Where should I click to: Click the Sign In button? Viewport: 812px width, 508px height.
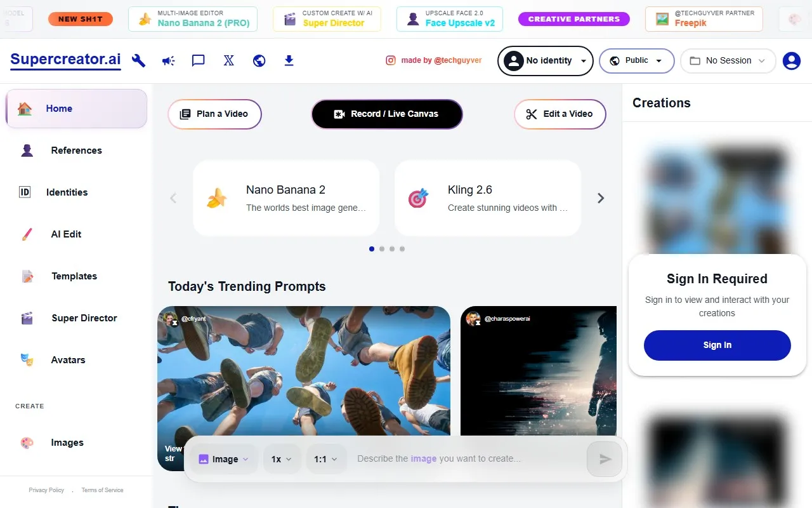click(717, 345)
